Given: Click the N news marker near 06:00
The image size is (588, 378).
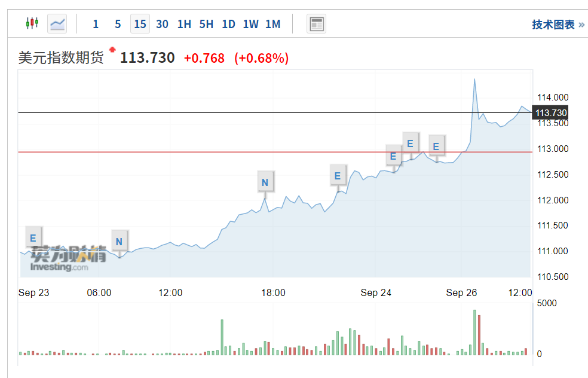Looking at the screenshot, I should click(x=119, y=242).
